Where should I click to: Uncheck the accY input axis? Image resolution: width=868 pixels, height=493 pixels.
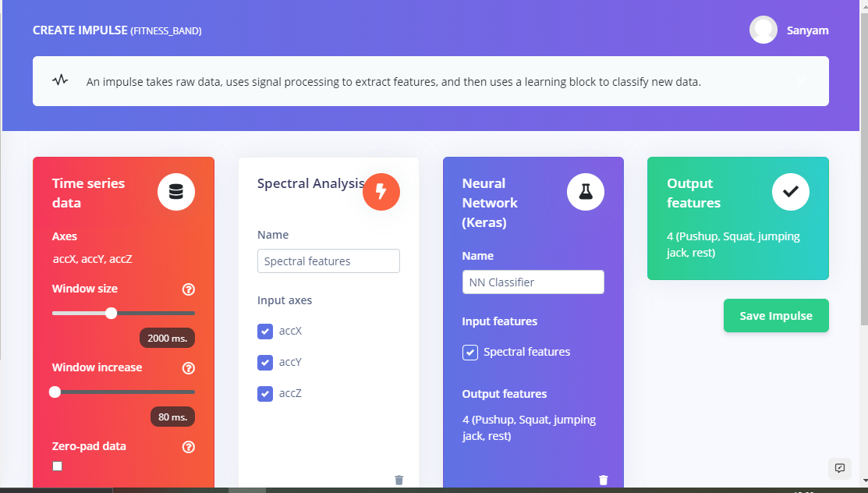pyautogui.click(x=265, y=363)
